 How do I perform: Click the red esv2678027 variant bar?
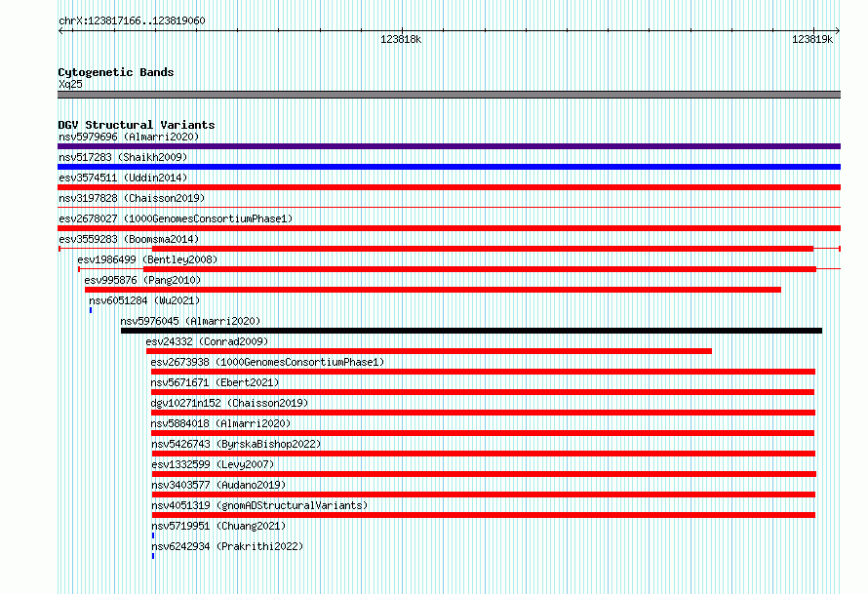tap(449, 228)
